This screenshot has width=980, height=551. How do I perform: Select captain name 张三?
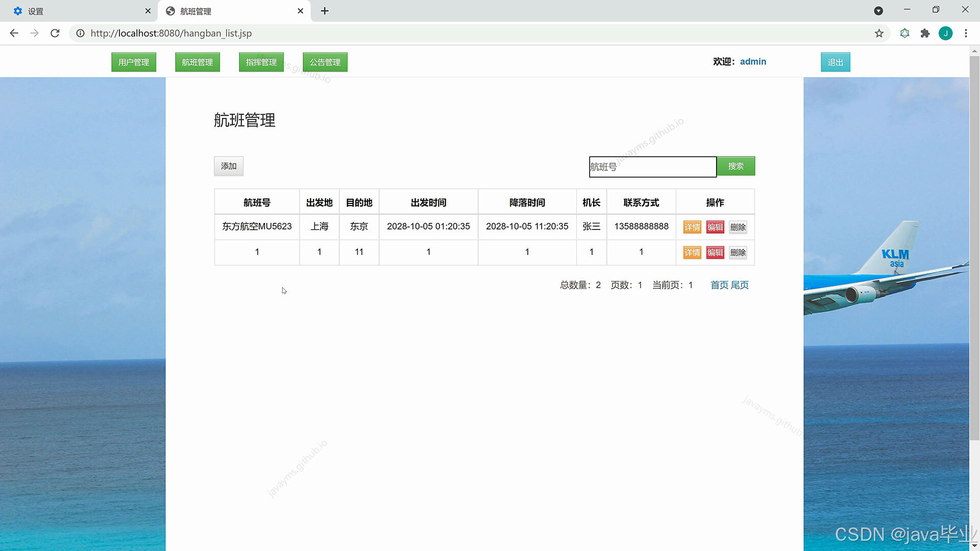point(591,227)
